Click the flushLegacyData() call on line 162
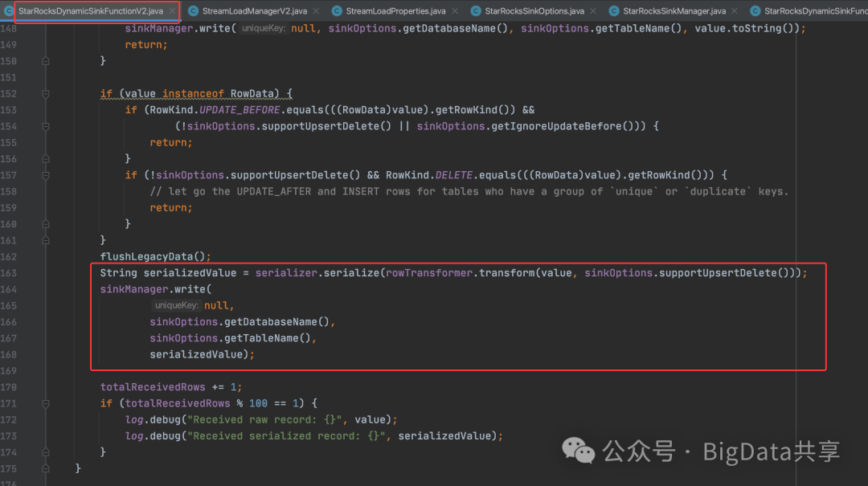Screen dimensions: 868x486 point(155,257)
